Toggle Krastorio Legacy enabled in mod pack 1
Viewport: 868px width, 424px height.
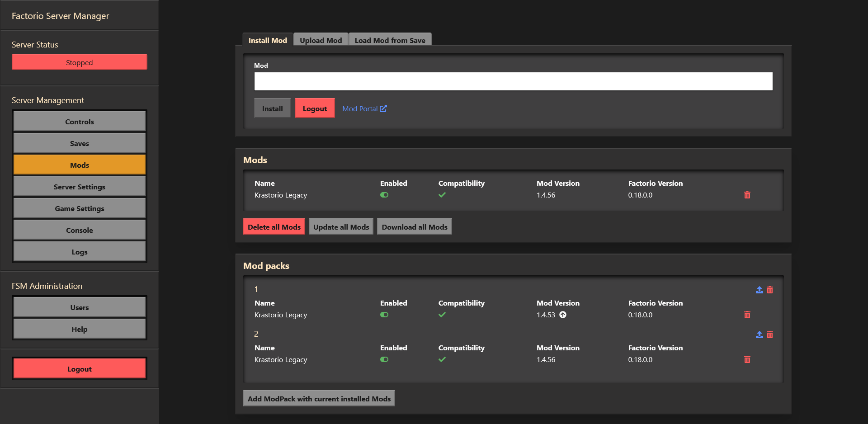coord(384,315)
